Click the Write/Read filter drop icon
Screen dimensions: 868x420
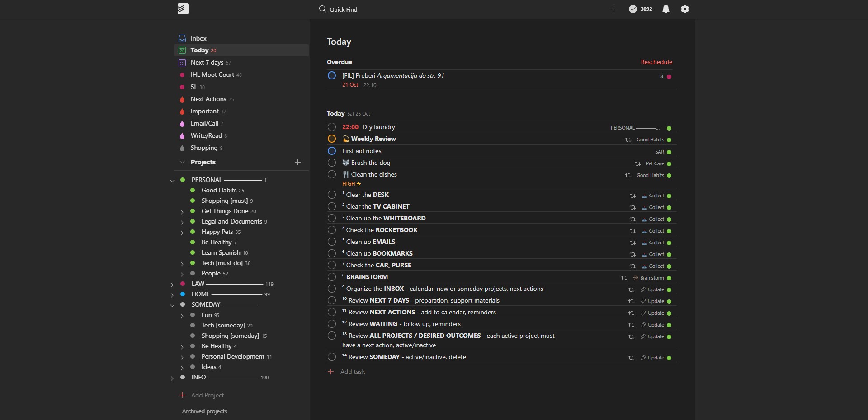(x=182, y=135)
